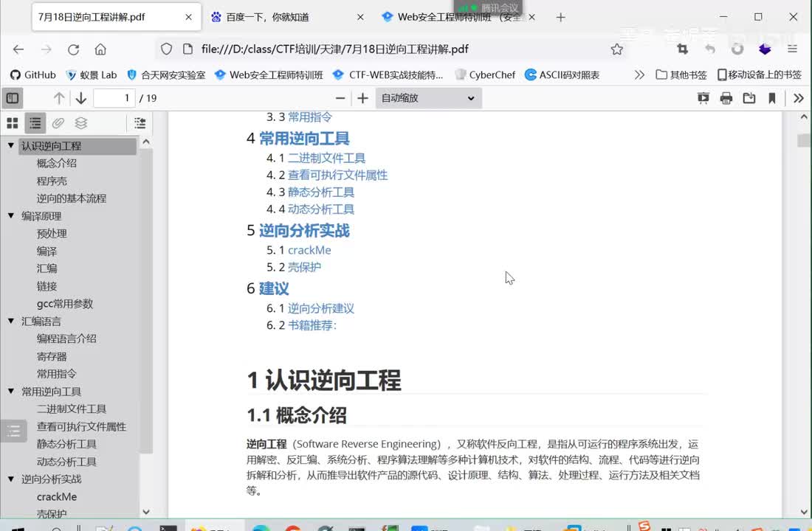The image size is (812, 531).
Task: Collapse the 逆向分析实战 outline section
Action: click(11, 479)
